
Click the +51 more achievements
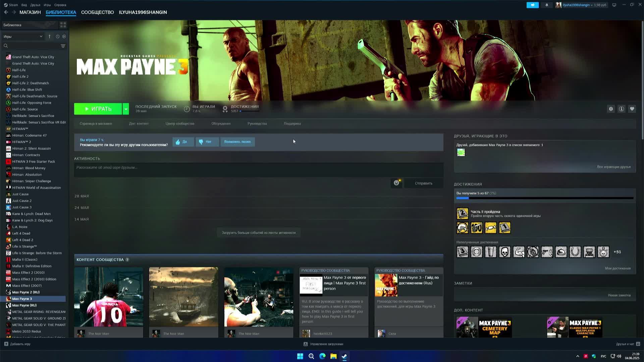(x=617, y=252)
